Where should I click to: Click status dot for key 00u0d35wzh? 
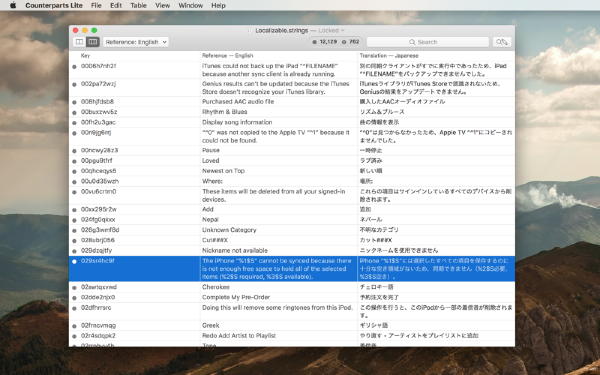click(x=74, y=182)
